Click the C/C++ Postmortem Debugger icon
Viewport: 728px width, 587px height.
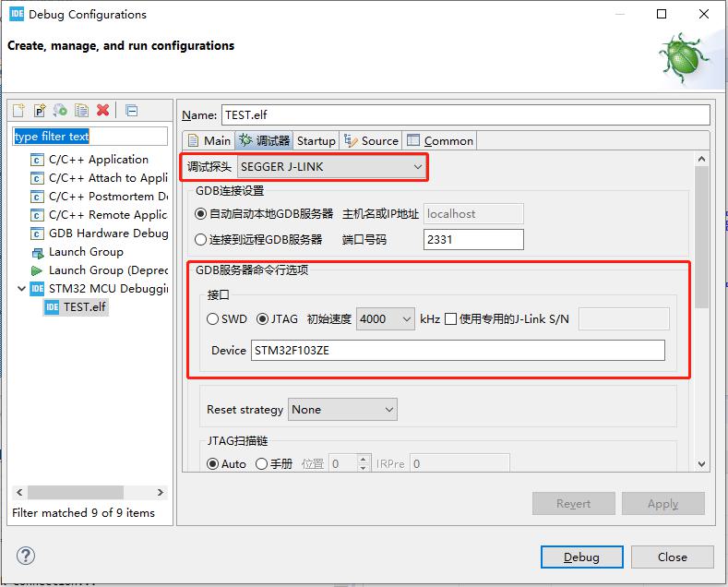point(37,197)
